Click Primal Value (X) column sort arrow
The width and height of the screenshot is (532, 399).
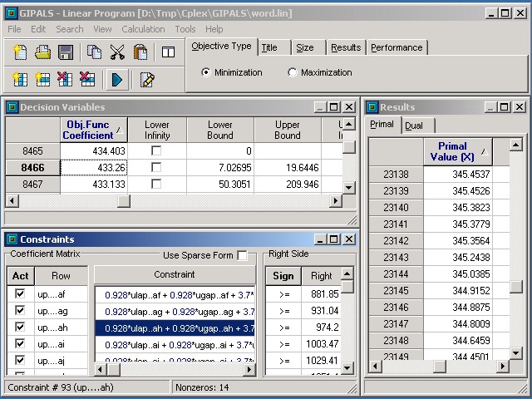[485, 151]
